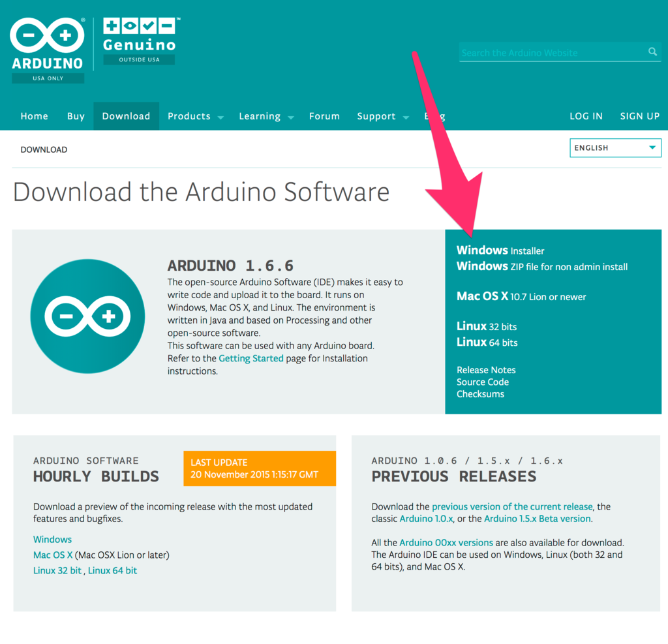
Task: Open the Arduino 00xx versions link
Action: pos(446,543)
